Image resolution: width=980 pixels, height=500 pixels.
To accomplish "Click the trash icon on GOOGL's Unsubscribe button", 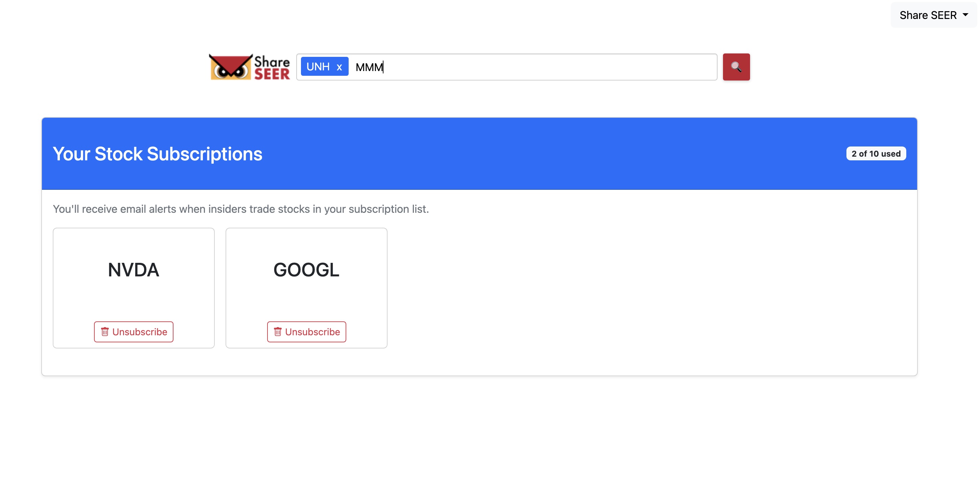I will (x=278, y=332).
